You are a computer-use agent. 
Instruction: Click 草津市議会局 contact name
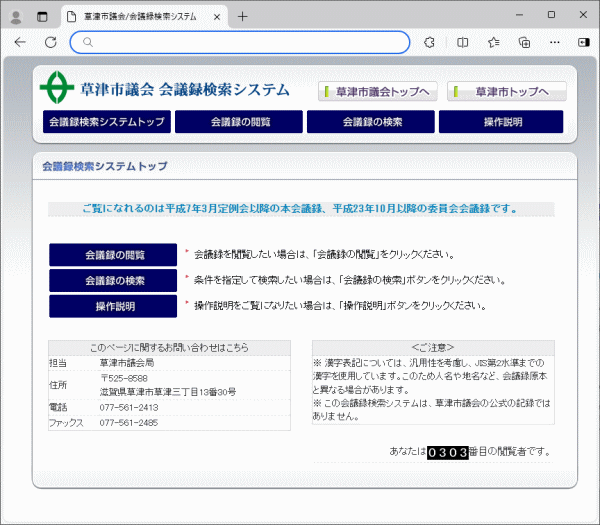(127, 363)
